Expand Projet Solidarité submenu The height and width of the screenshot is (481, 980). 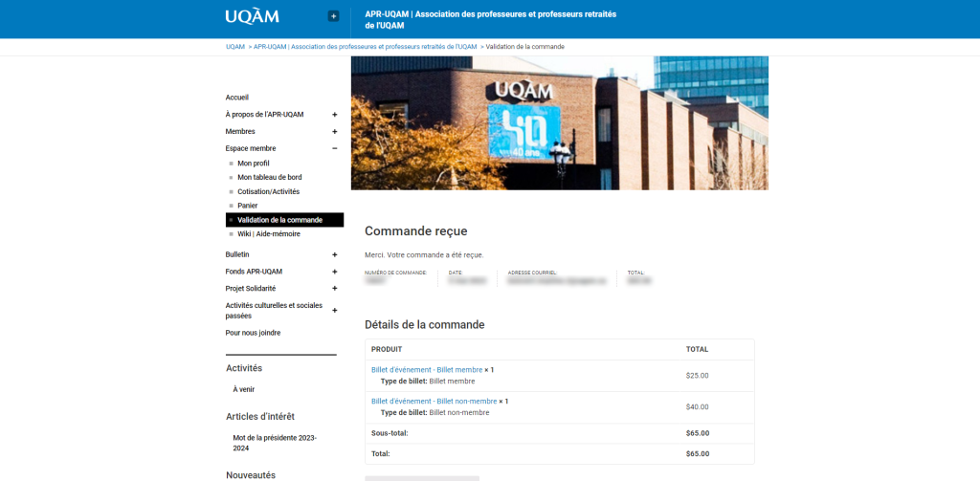(334, 289)
